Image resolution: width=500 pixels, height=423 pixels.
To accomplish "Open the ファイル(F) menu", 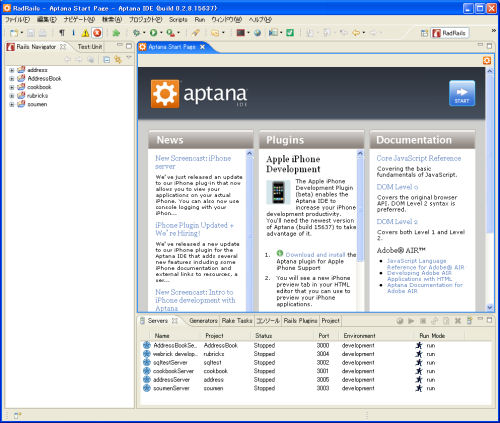I will 17,20.
